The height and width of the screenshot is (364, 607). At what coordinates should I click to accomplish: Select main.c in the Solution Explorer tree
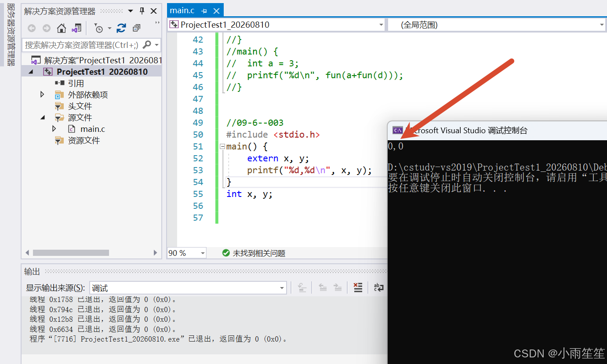click(x=93, y=129)
